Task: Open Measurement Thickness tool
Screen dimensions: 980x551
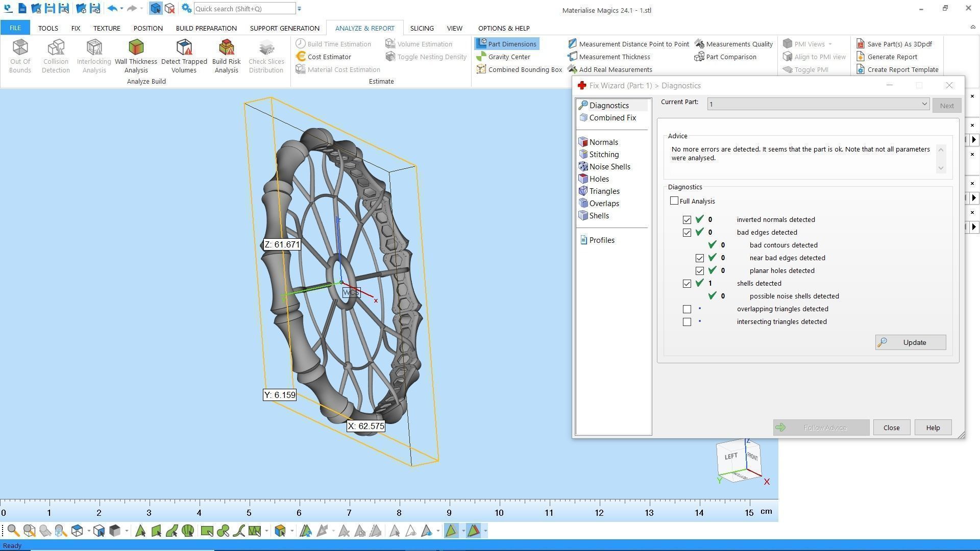Action: click(614, 57)
